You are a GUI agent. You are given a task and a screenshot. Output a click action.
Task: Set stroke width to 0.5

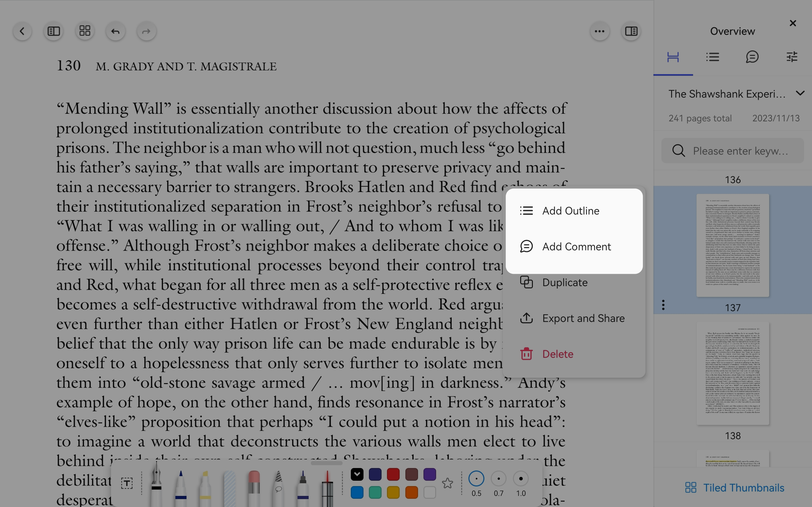pyautogui.click(x=476, y=479)
